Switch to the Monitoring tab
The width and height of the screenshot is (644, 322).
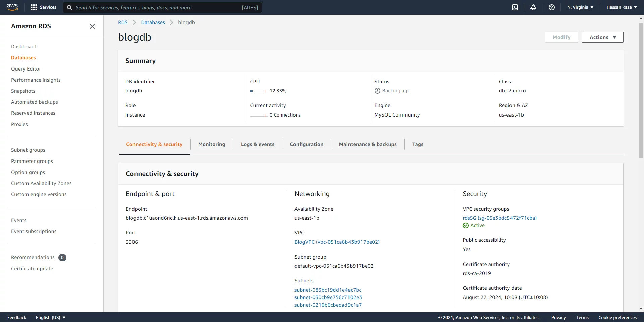[x=212, y=144]
